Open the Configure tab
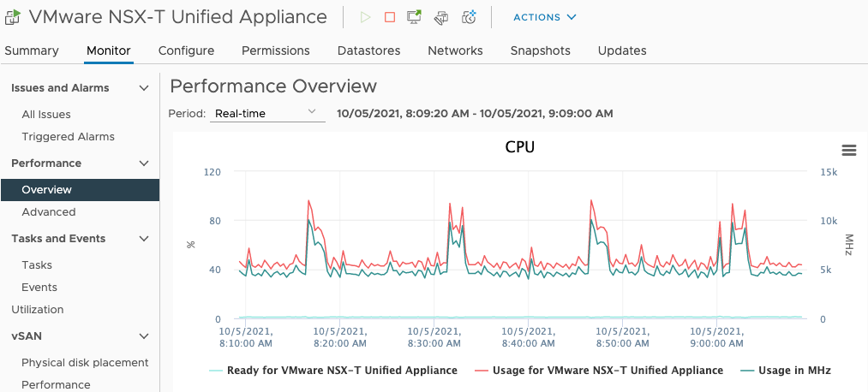Screen dimensions: 868x392 pyautogui.click(x=186, y=50)
